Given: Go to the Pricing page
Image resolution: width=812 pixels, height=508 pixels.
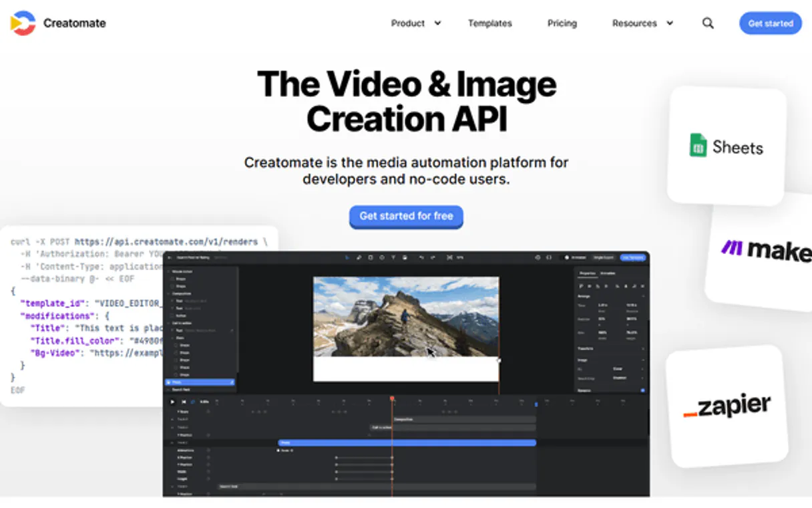Looking at the screenshot, I should point(562,23).
